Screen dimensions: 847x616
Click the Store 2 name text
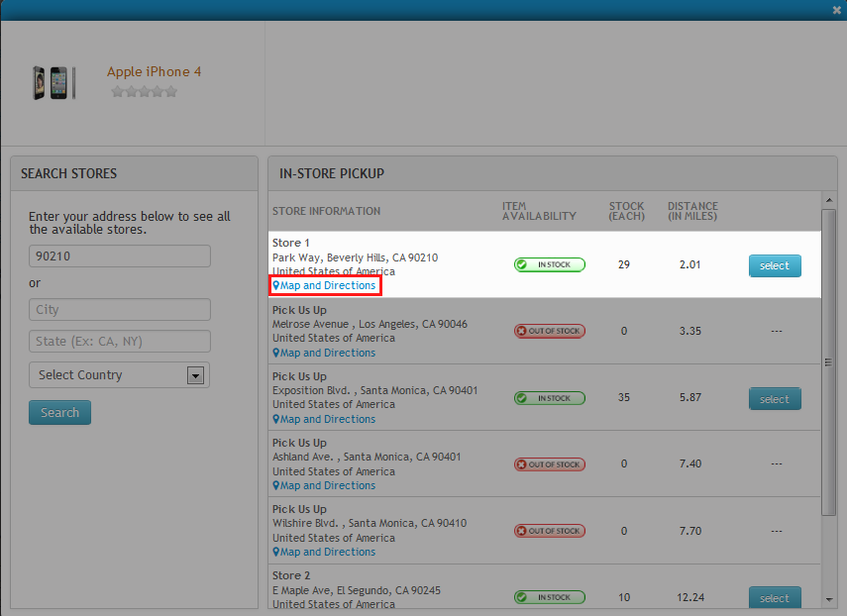pyautogui.click(x=291, y=575)
